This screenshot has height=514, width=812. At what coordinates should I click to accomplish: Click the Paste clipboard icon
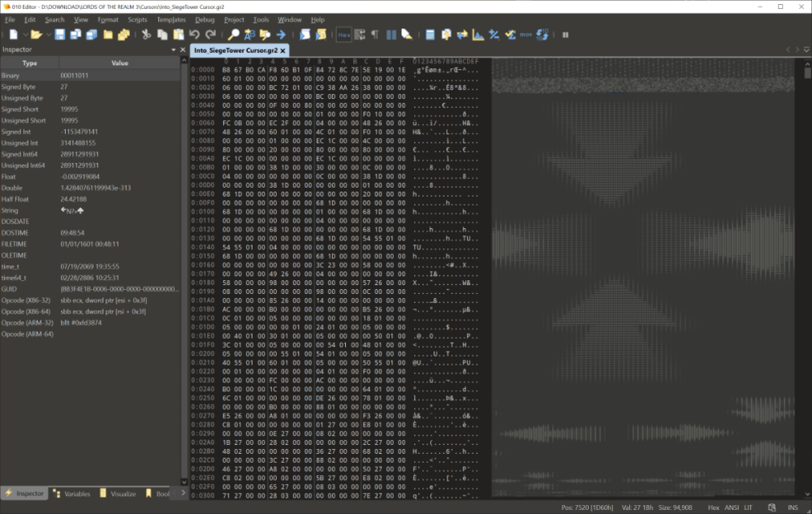(x=178, y=35)
